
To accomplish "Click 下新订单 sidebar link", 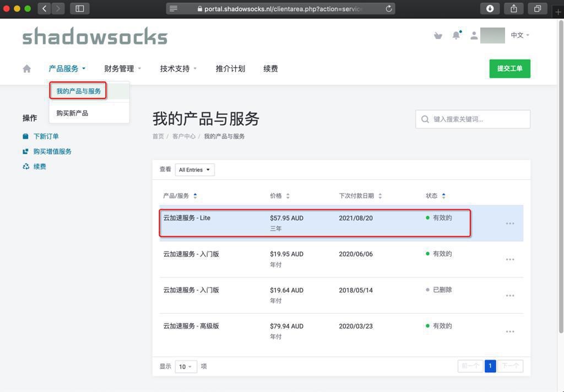I will [46, 137].
